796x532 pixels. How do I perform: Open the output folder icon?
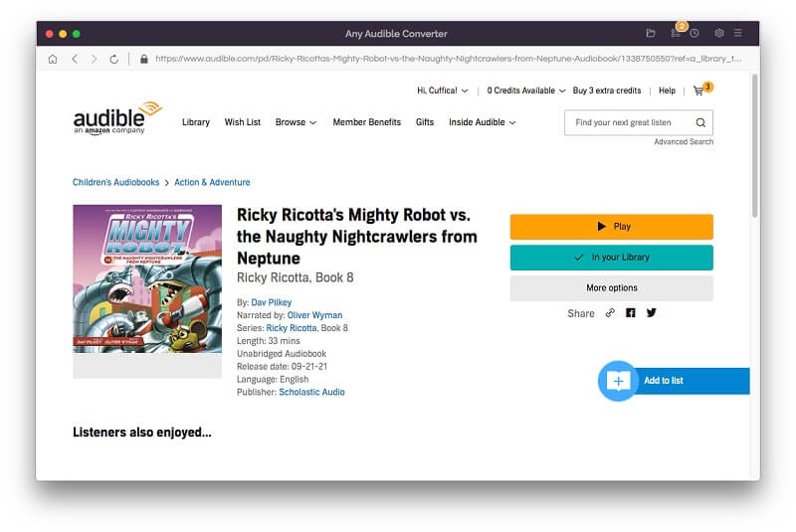click(x=651, y=33)
